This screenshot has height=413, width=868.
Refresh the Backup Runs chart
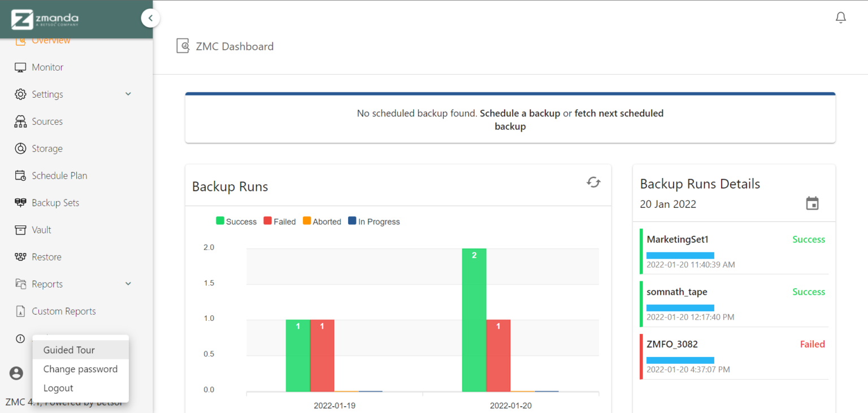pos(593,182)
